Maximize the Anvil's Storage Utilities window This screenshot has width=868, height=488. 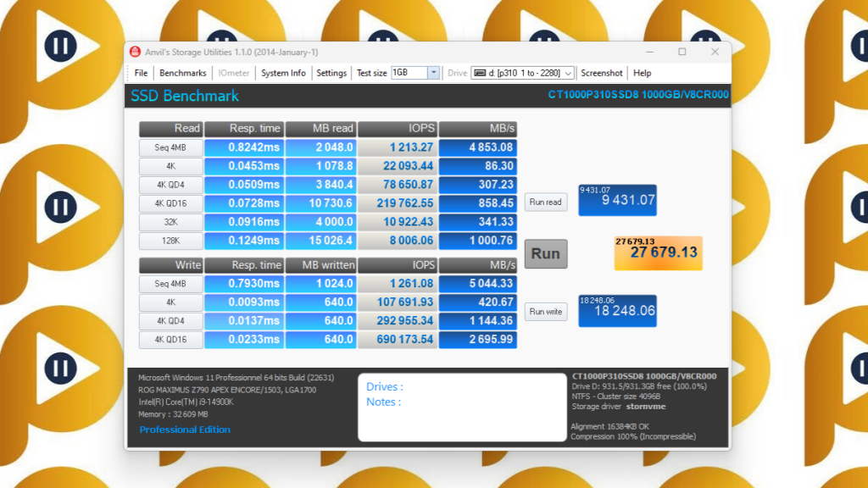point(682,52)
